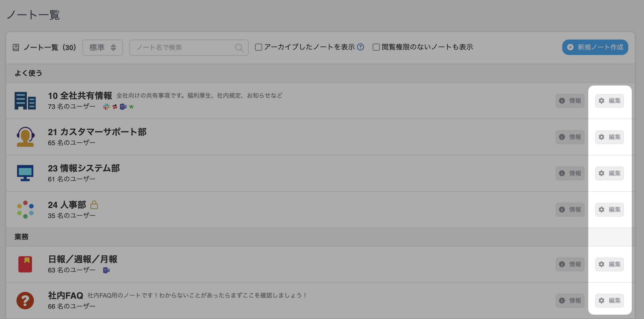Open the 標準 sort order dropdown
Screen dimensions: 644x319
[x=102, y=47]
